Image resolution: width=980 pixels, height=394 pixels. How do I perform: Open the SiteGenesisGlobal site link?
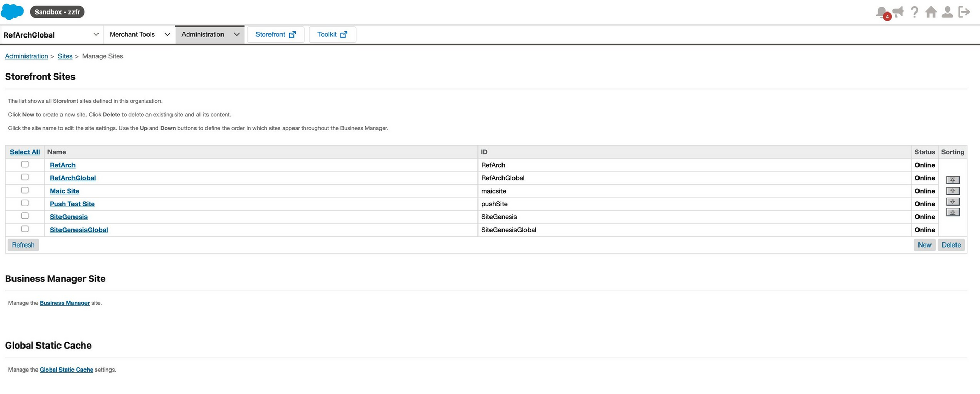point(79,230)
